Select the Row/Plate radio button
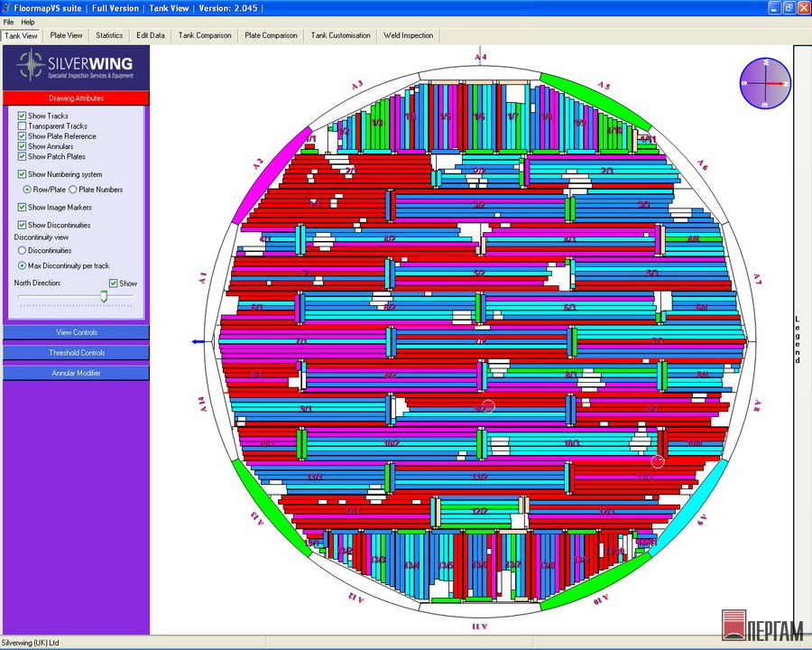 [27, 190]
